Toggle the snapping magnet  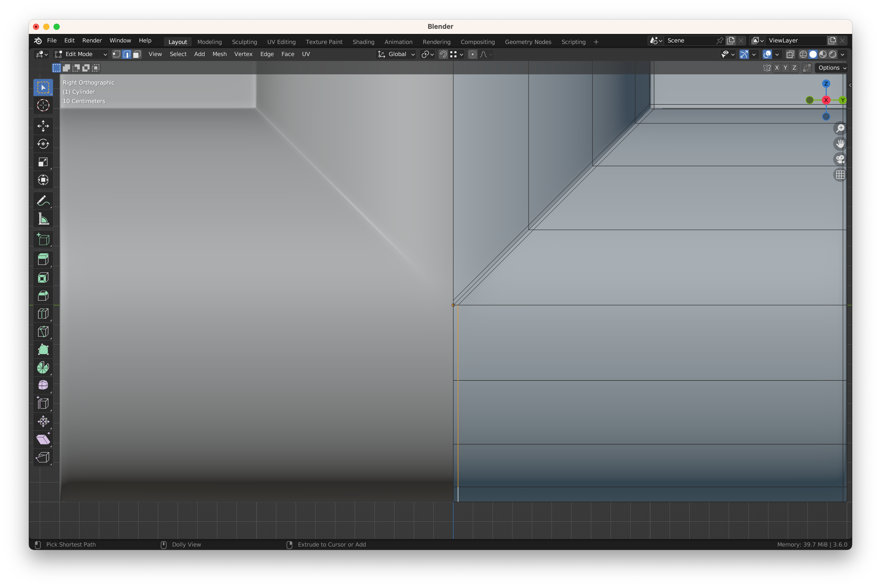(443, 54)
